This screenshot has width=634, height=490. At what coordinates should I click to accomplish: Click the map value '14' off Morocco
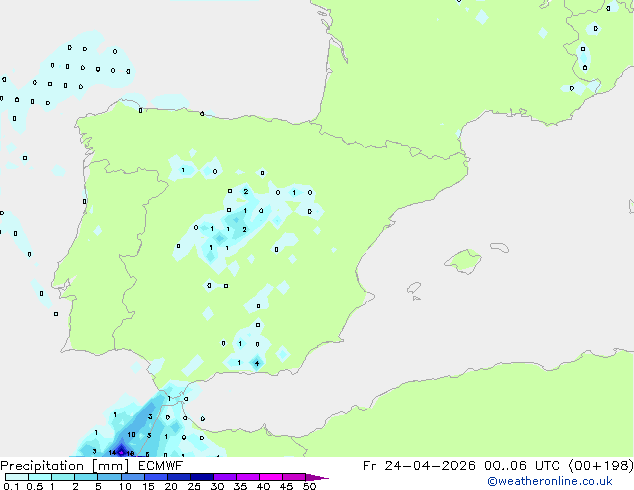click(112, 453)
